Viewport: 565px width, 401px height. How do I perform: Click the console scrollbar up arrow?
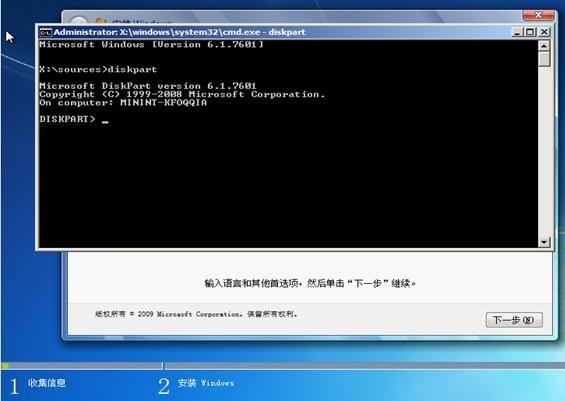coord(544,46)
